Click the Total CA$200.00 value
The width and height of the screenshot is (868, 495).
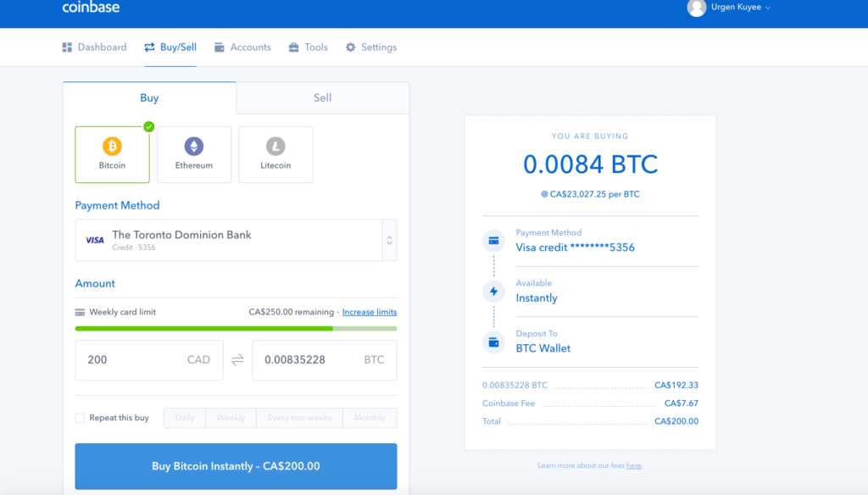676,421
